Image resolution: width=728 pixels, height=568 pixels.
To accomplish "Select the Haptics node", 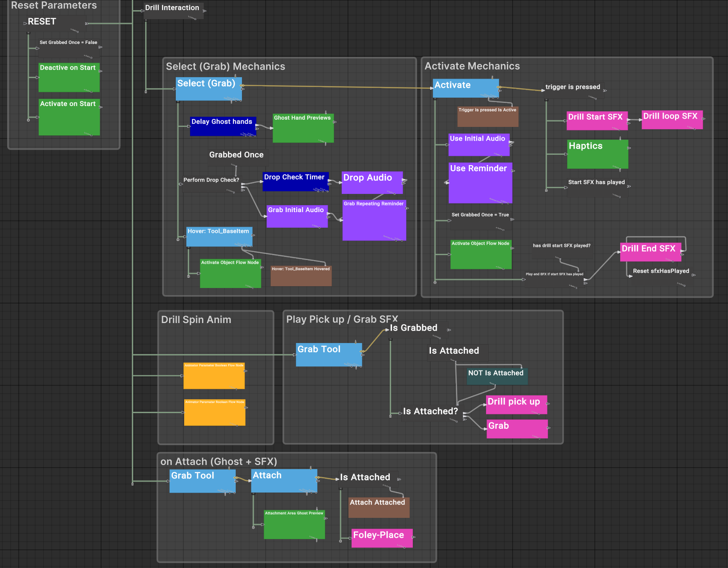I will (597, 154).
